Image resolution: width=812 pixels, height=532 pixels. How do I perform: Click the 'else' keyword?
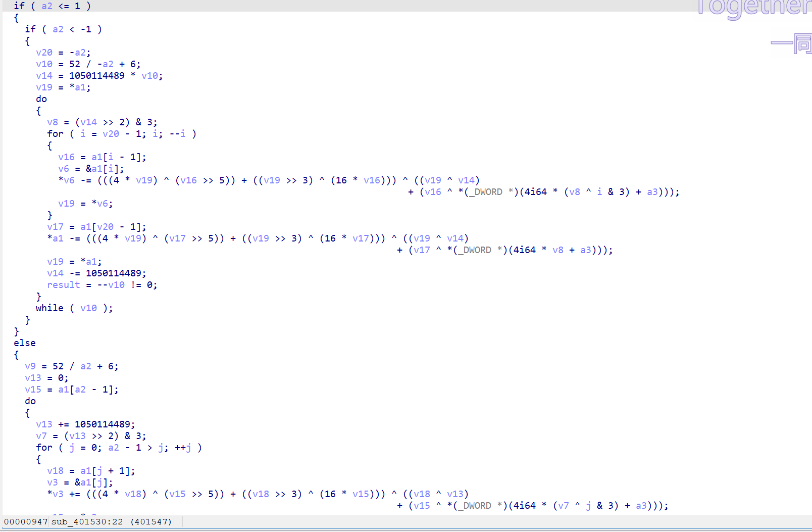[25, 343]
